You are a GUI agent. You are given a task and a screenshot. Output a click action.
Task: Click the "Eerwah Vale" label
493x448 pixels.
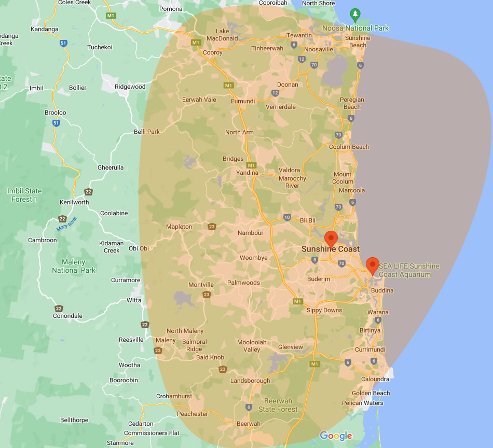pos(199,100)
